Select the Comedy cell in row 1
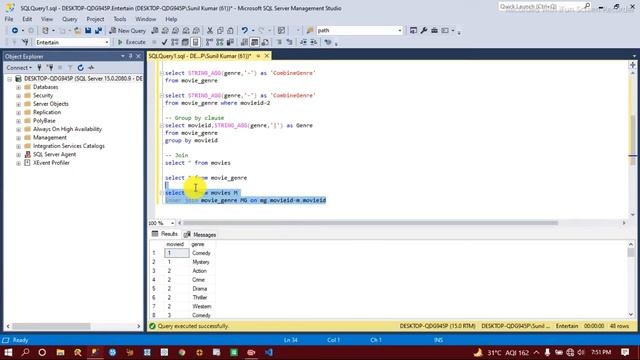 (x=202, y=253)
